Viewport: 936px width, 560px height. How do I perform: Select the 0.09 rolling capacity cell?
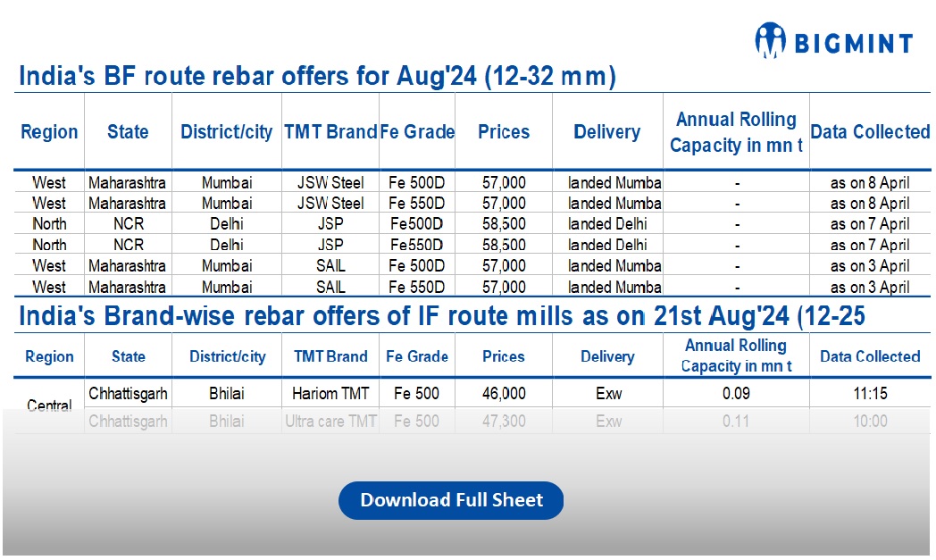point(736,393)
